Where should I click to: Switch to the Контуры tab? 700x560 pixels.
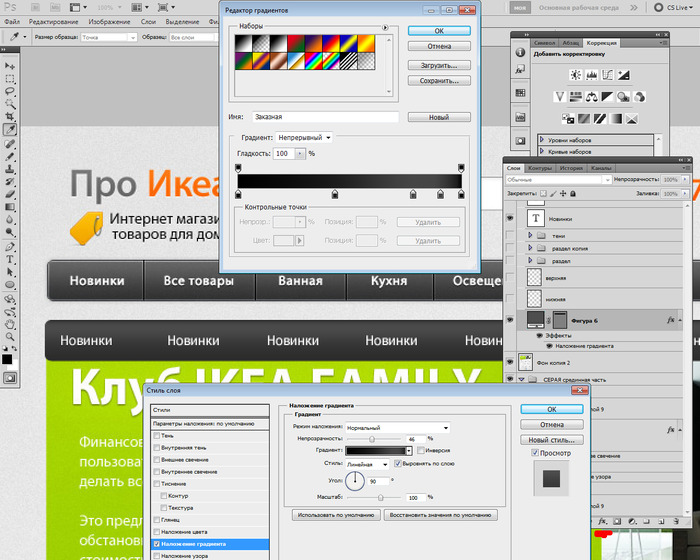(540, 168)
